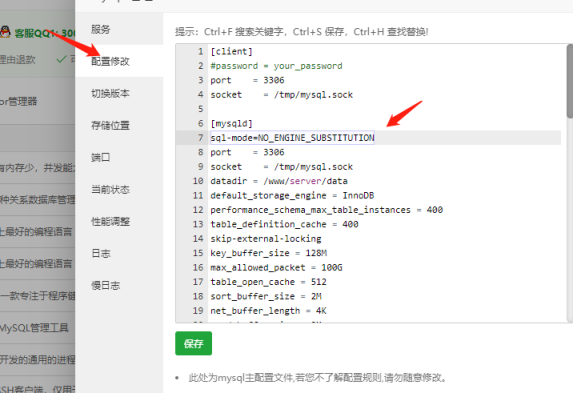Click line number 7 in the gutter

(x=200, y=138)
